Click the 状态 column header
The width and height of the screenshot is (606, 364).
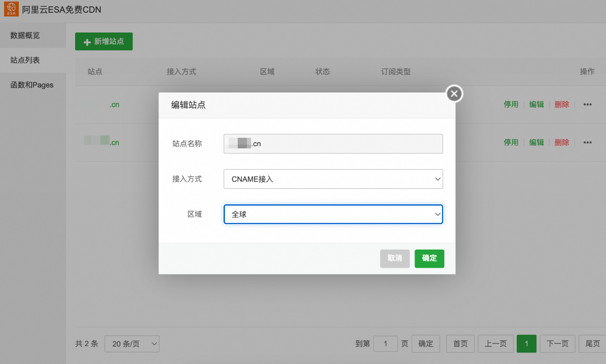tap(322, 72)
